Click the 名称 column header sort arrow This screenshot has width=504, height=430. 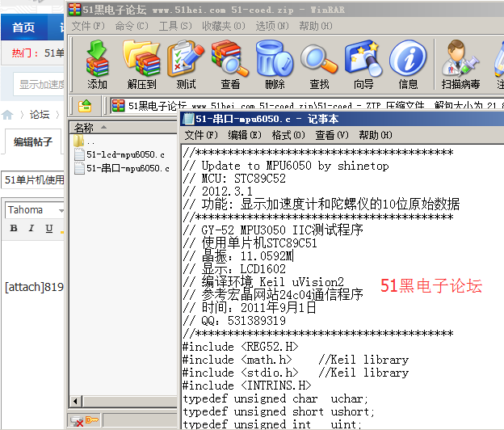pos(103,127)
